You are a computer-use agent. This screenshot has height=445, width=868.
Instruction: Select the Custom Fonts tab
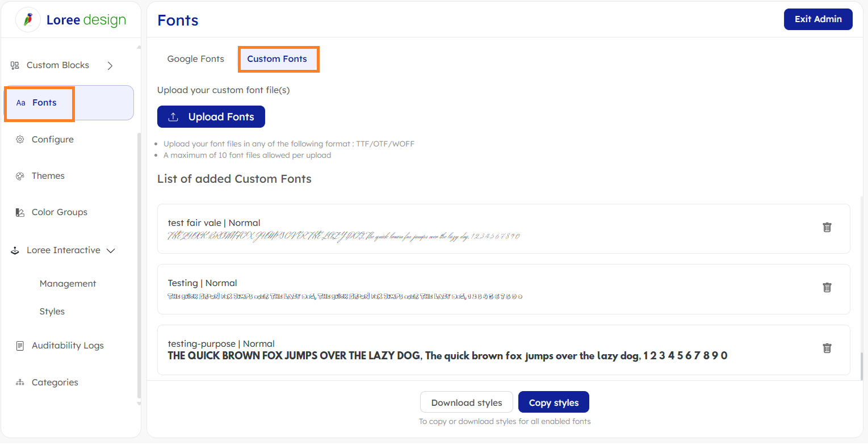(x=277, y=59)
